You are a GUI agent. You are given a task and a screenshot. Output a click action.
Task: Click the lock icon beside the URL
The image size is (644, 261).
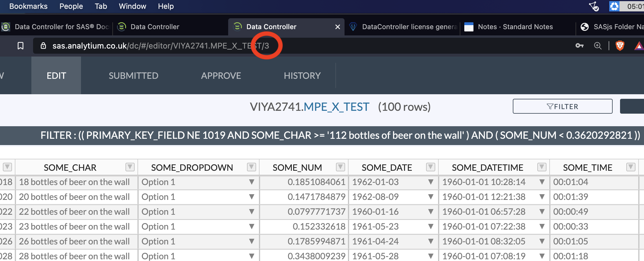tap(43, 46)
